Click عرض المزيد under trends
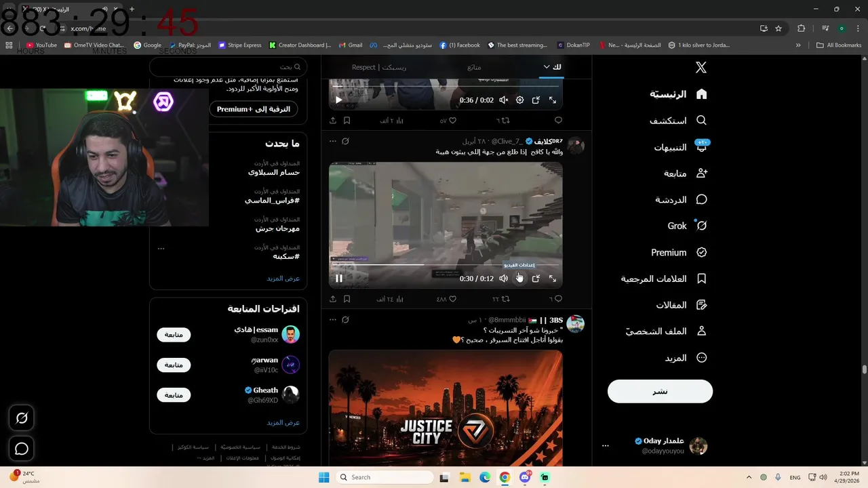The width and height of the screenshot is (868, 488). coord(283,279)
